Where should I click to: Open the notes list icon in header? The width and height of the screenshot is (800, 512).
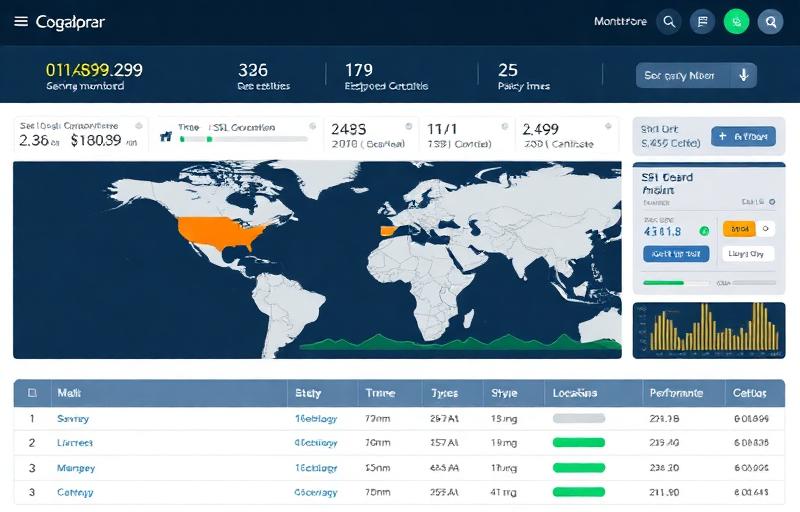tap(703, 21)
